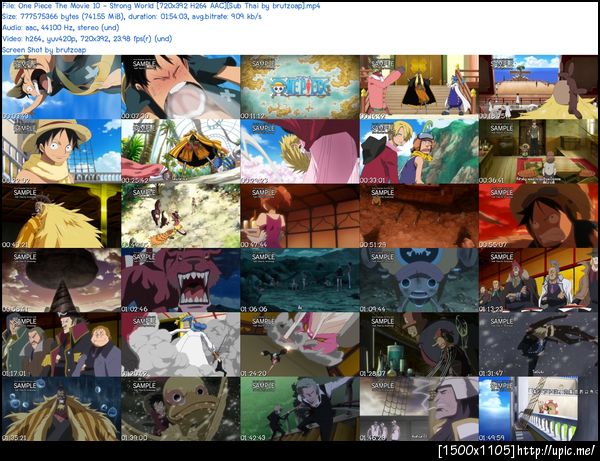
Task: Open the 01:06:06 dark green night scene thumbnail
Action: click(300, 280)
